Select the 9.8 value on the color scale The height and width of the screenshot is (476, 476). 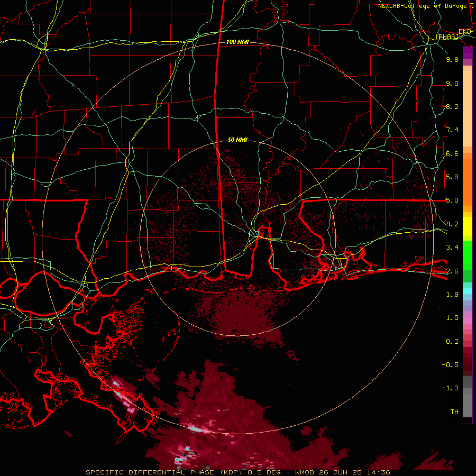point(452,59)
